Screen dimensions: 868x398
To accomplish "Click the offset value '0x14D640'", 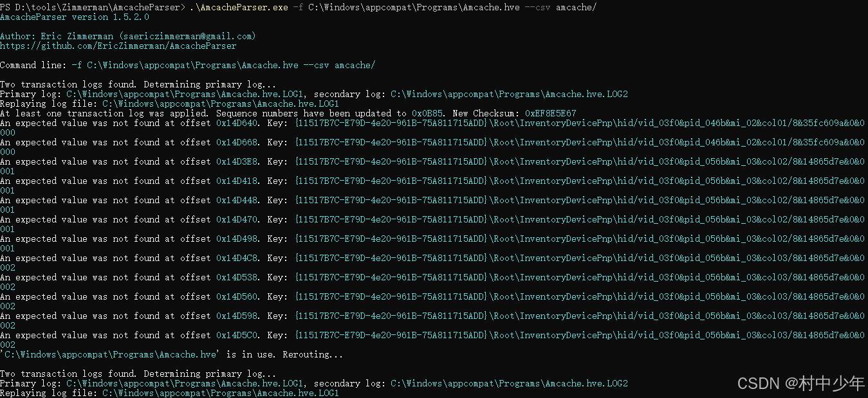I will (237, 123).
